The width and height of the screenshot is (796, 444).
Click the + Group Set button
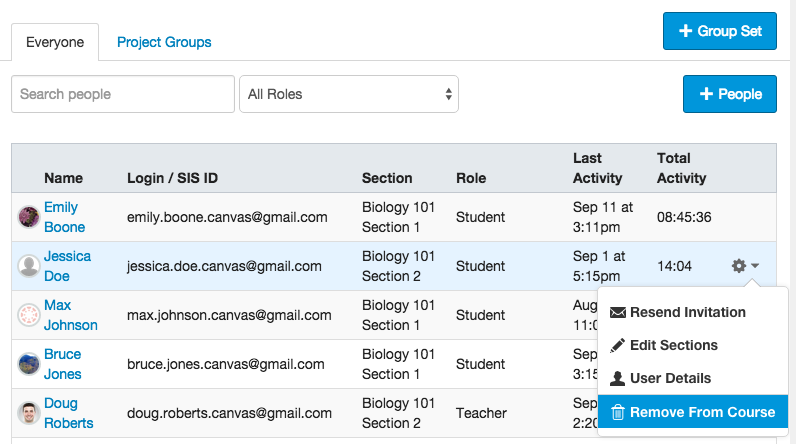pyautogui.click(x=719, y=31)
